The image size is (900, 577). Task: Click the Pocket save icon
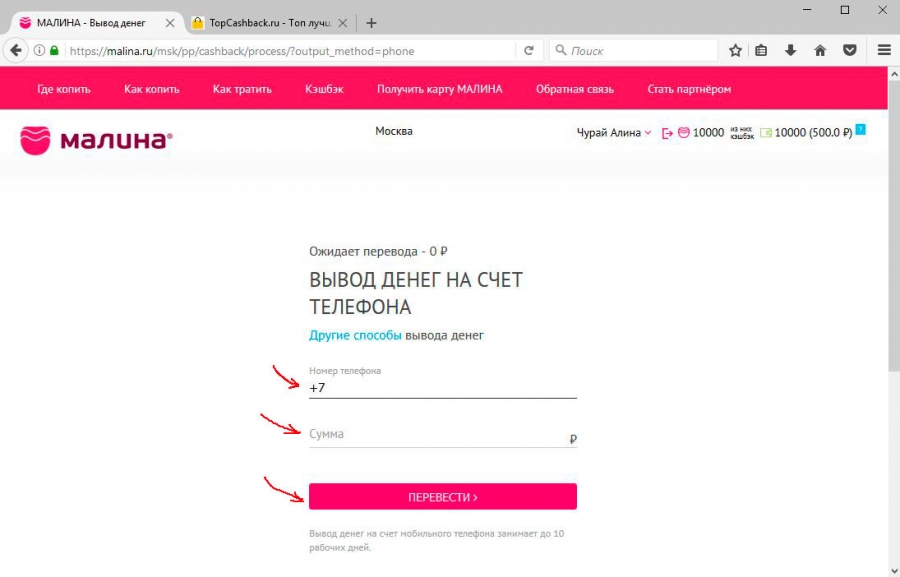tap(850, 51)
